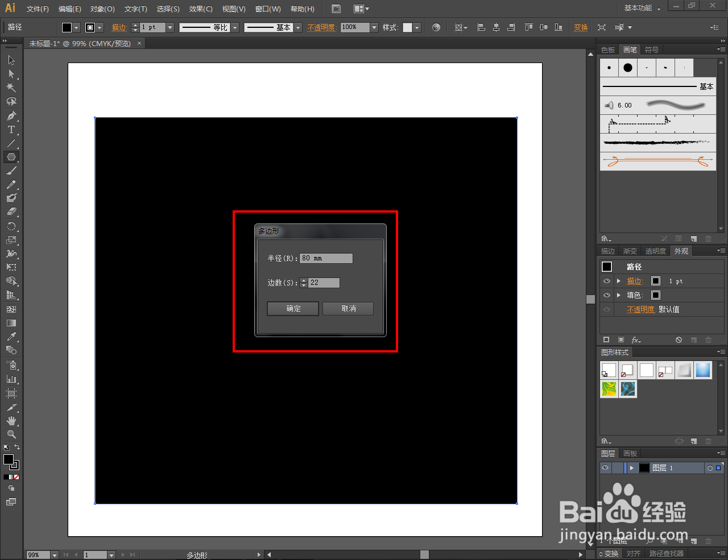Select the Pen tool
728x560 pixels.
[x=11, y=116]
